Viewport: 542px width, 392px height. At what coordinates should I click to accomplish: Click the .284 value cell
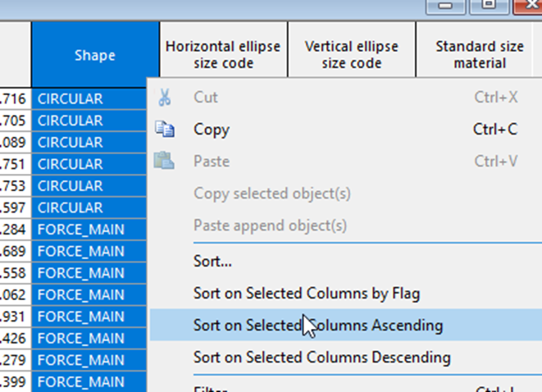pyautogui.click(x=16, y=230)
